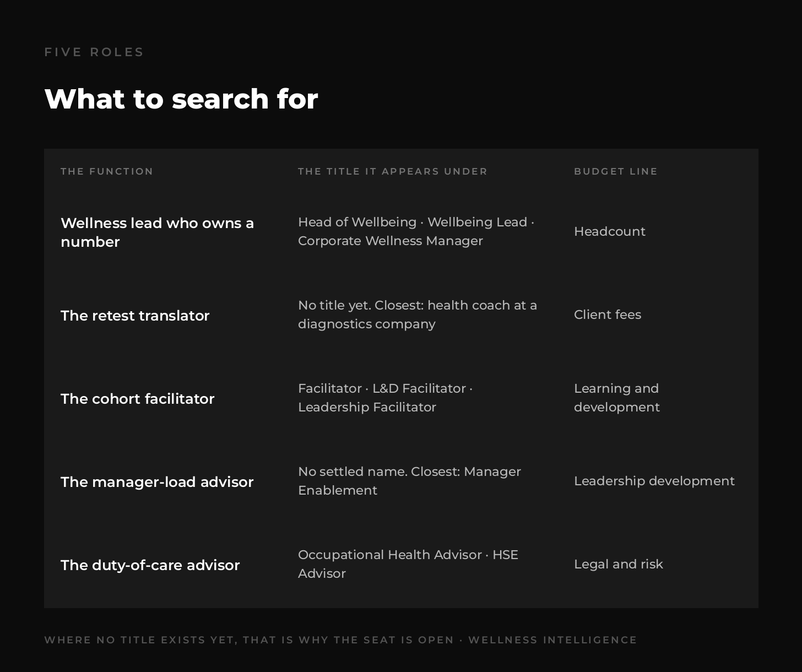The width and height of the screenshot is (802, 672).
Task: Select 'The retest translator' row title
Action: click(135, 316)
